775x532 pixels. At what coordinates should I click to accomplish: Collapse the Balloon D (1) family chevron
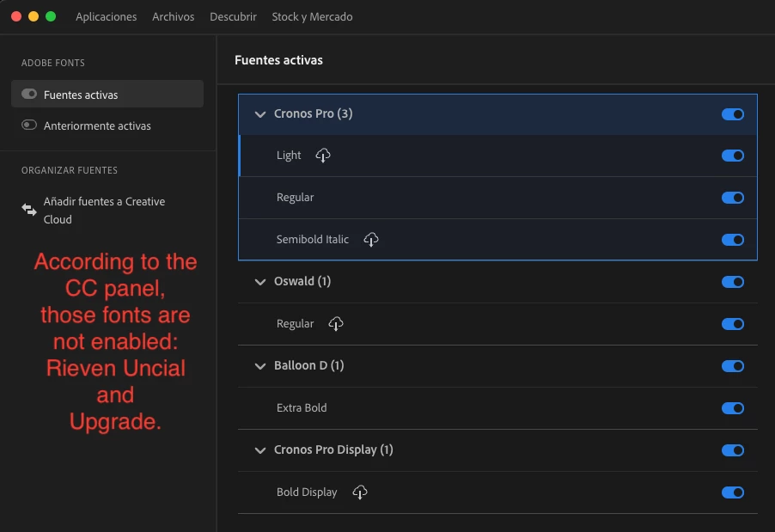pyautogui.click(x=260, y=366)
